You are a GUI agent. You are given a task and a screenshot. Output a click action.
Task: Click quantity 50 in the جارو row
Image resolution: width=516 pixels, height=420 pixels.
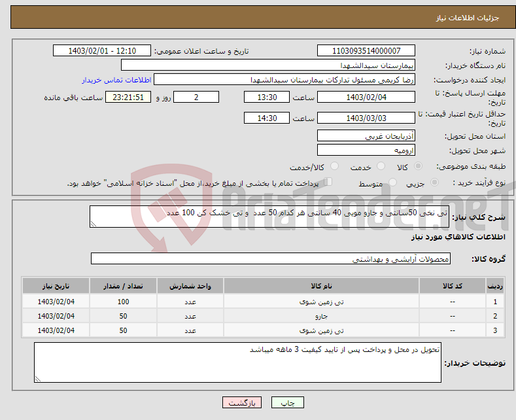pyautogui.click(x=123, y=316)
